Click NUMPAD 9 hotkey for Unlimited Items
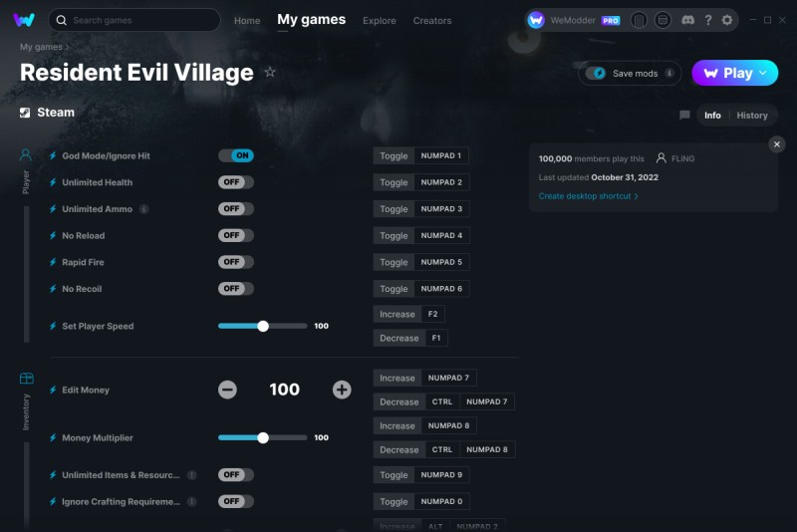 click(441, 474)
